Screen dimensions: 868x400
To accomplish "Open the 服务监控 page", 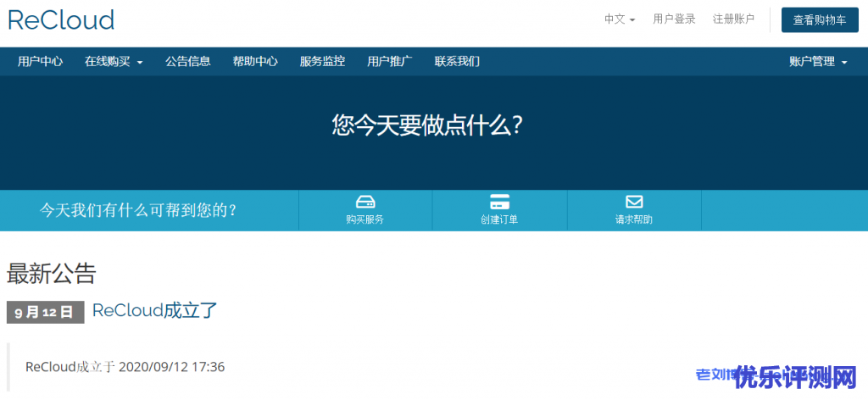I will [x=322, y=61].
